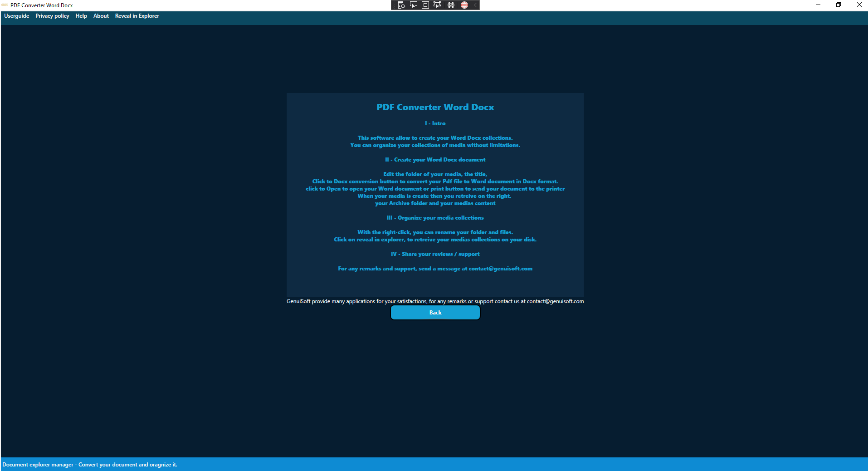Image resolution: width=868 pixels, height=471 pixels.
Task: Click the line "This software allow to create your Word Docx collections."
Action: [435, 138]
